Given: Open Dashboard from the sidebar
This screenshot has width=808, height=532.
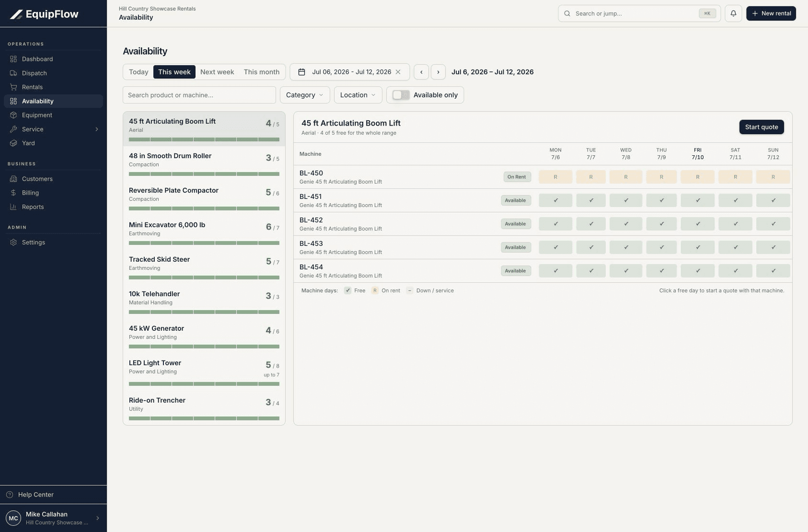Looking at the screenshot, I should [53, 59].
